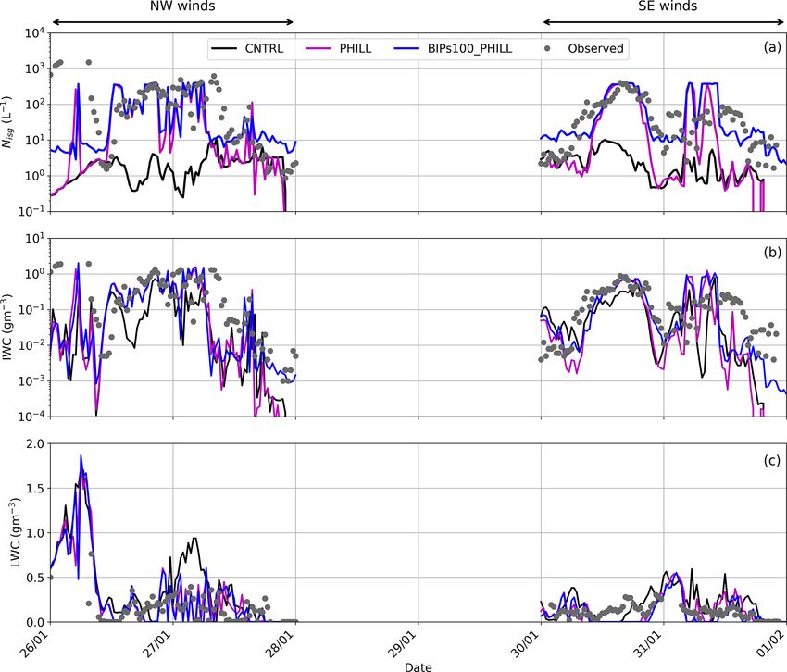Click the PHILL legend label

click(x=356, y=49)
